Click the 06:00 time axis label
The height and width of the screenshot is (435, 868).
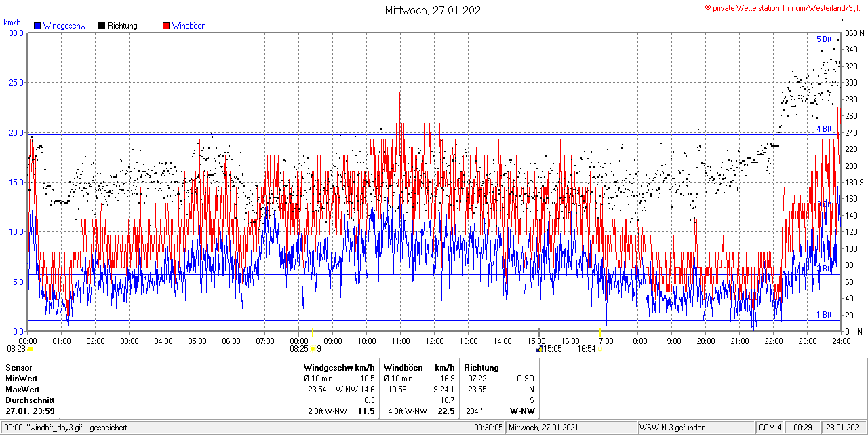[x=231, y=341]
